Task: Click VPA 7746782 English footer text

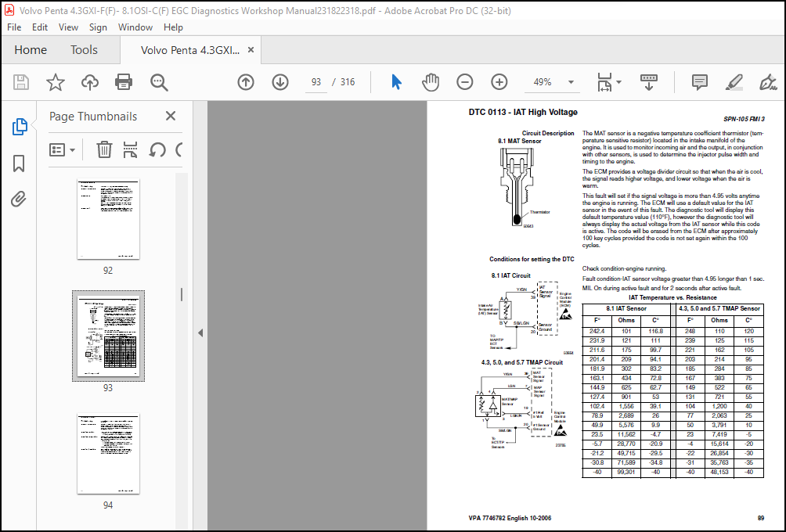Action: tap(510, 518)
